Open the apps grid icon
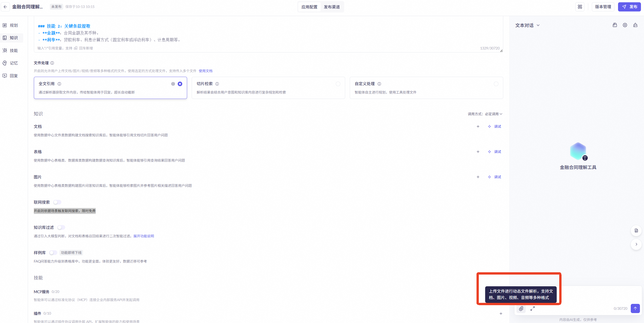The width and height of the screenshot is (644, 323). coord(580,7)
